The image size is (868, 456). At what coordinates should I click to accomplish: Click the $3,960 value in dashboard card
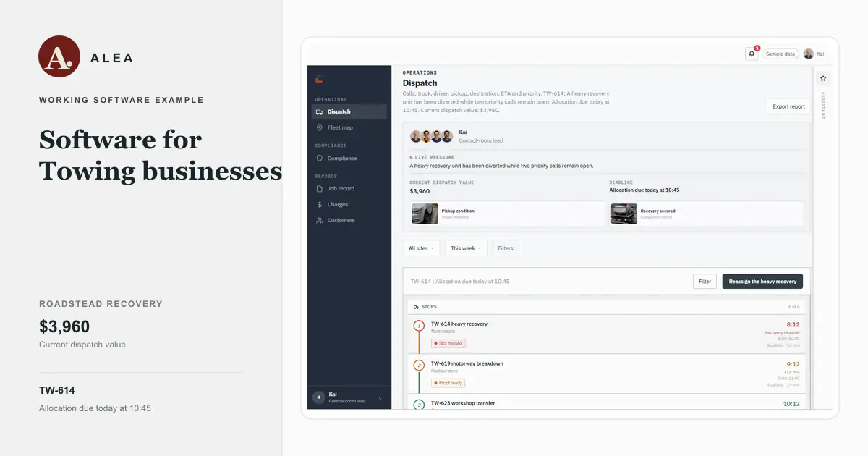(x=420, y=191)
